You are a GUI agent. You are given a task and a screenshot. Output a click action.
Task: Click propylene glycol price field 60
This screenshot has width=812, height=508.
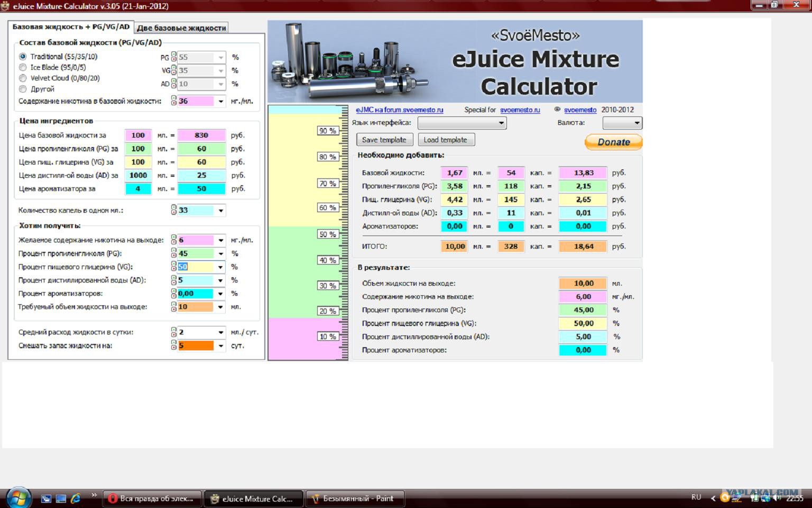(201, 149)
